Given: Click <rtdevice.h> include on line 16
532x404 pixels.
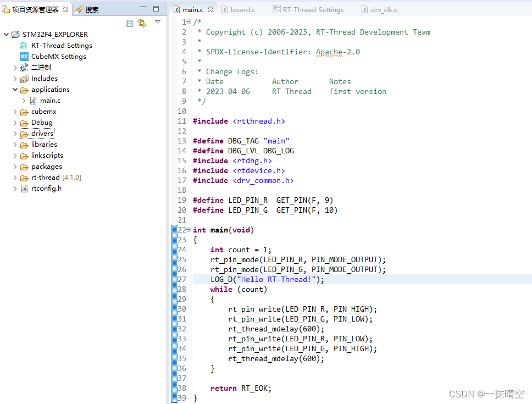Looking at the screenshot, I should point(259,170).
